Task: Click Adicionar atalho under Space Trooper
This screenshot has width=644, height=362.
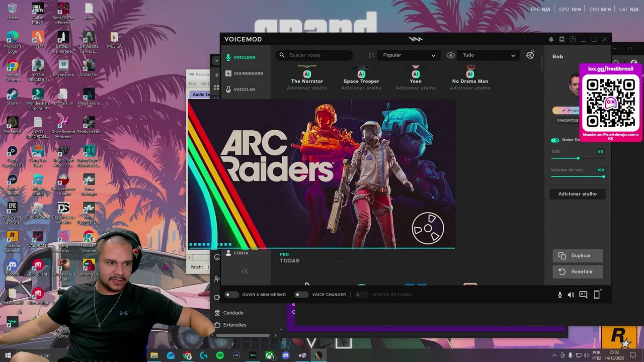Action: 361,88
